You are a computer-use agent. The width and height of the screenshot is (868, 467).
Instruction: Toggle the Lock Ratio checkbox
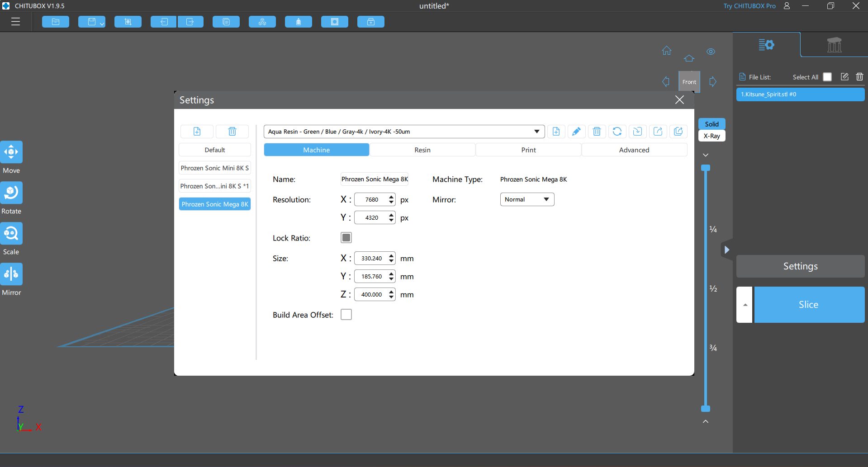click(x=346, y=238)
